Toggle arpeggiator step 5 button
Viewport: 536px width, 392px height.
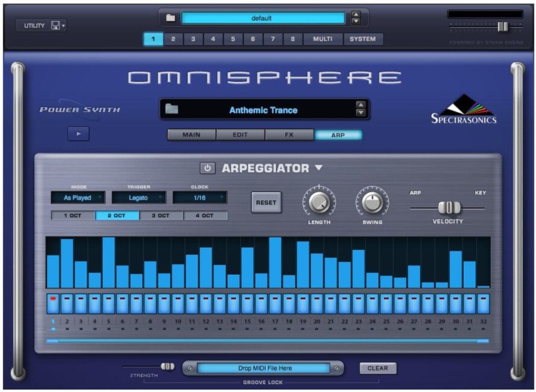click(109, 303)
